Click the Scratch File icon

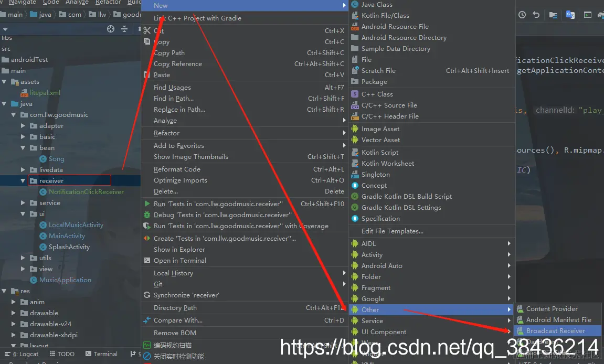(x=355, y=70)
